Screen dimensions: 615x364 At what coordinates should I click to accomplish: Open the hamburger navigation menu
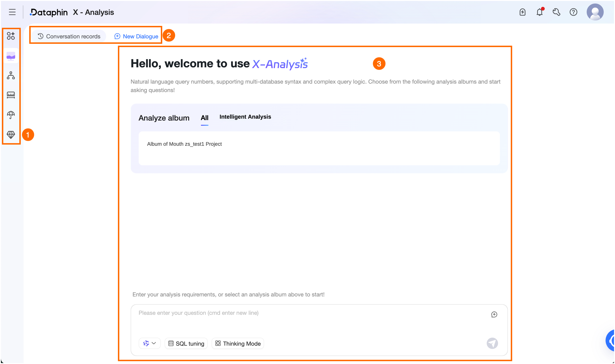12,12
